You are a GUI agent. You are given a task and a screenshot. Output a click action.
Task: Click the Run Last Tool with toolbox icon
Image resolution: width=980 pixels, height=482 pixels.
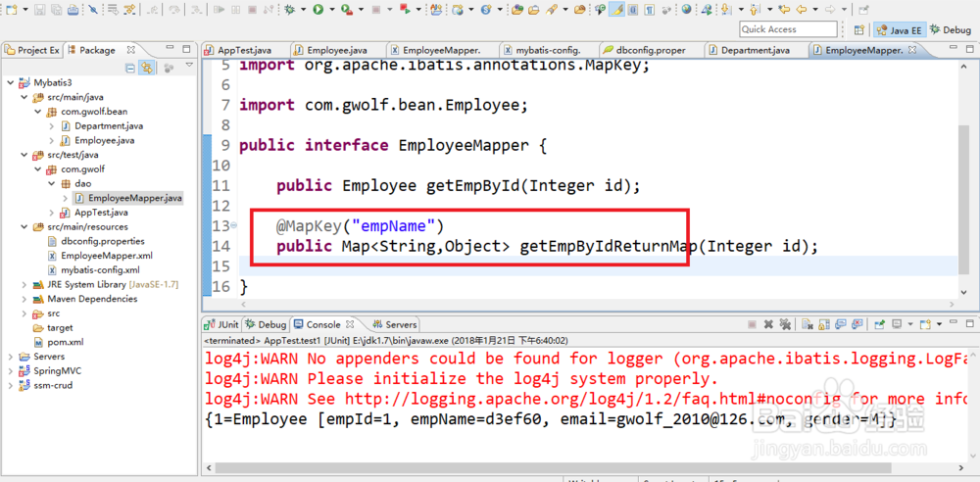pyautogui.click(x=347, y=10)
